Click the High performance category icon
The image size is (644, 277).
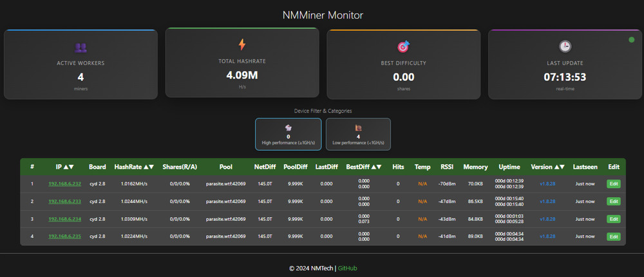pyautogui.click(x=289, y=128)
